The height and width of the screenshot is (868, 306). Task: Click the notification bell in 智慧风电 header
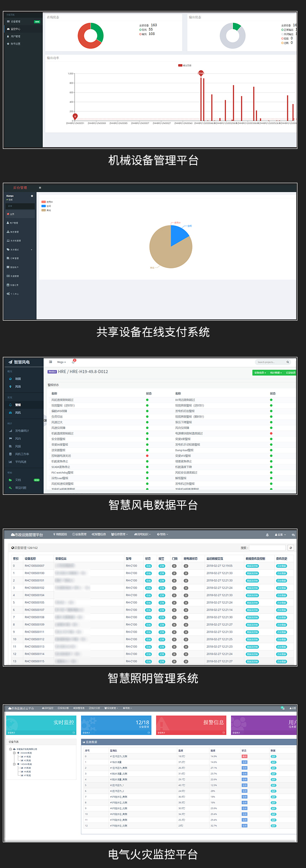coord(73,362)
